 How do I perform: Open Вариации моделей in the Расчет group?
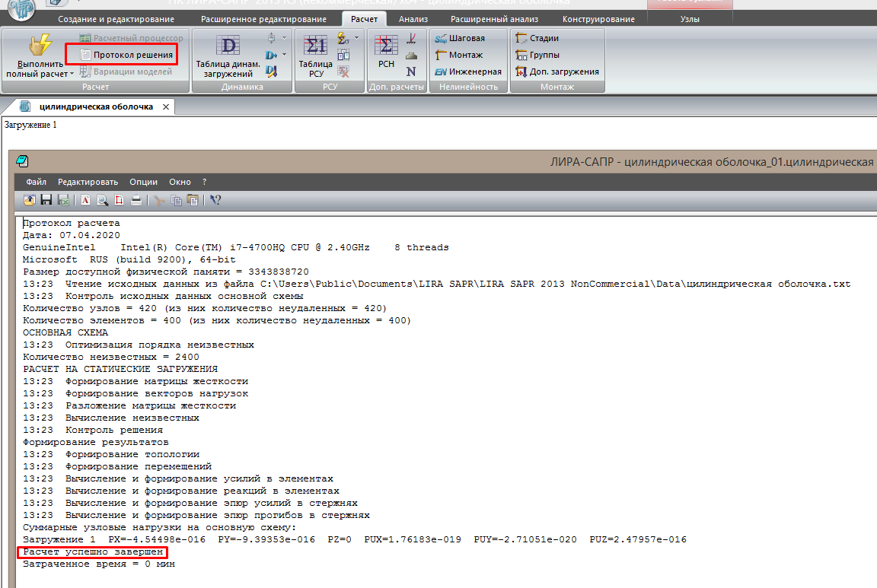[126, 72]
